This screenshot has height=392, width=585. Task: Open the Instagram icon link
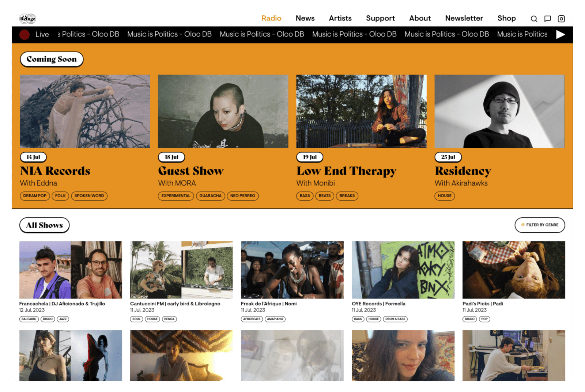(561, 19)
